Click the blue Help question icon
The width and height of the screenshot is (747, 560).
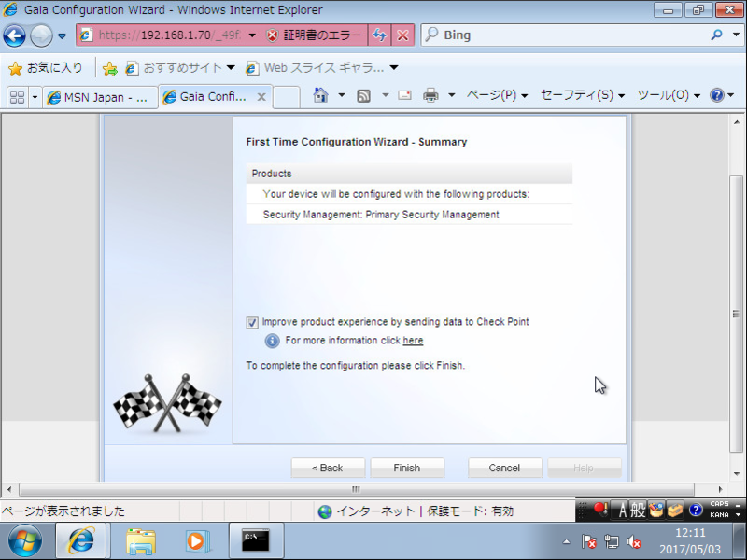pos(717,95)
